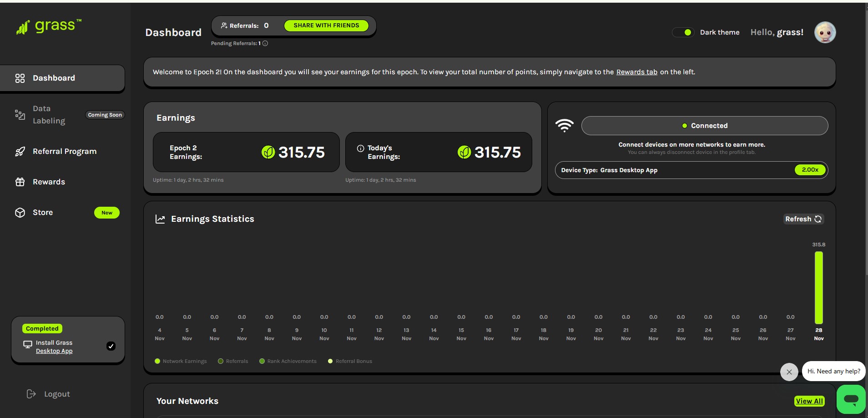Click the Referrals person icon
Image resolution: width=868 pixels, height=418 pixels.
224,25
